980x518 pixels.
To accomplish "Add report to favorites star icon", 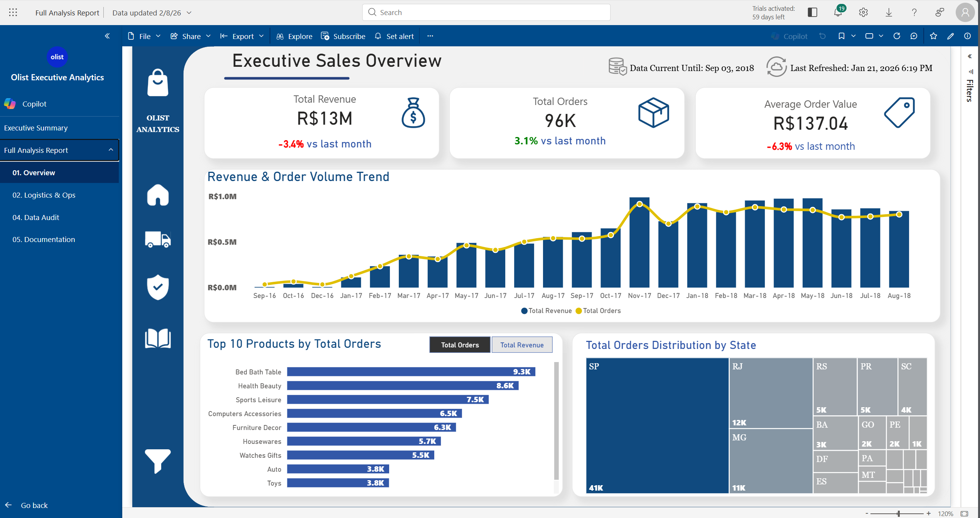I will 933,36.
